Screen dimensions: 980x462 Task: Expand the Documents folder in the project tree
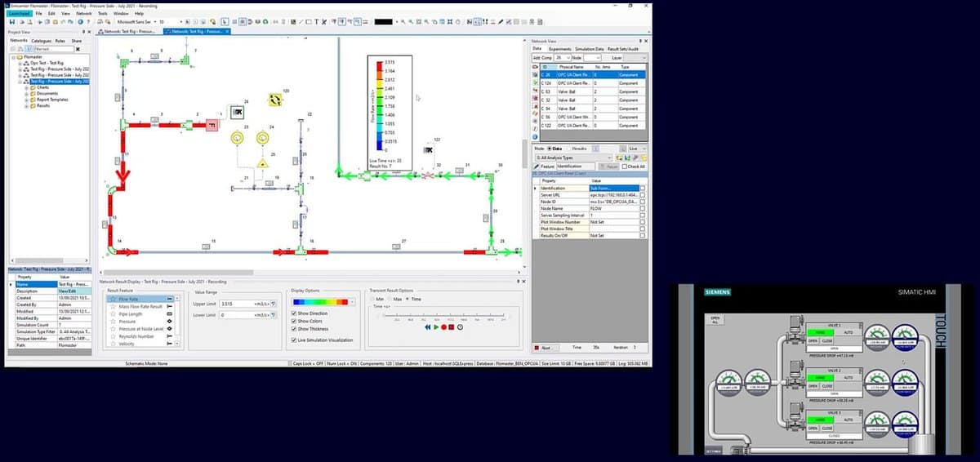tap(26, 93)
